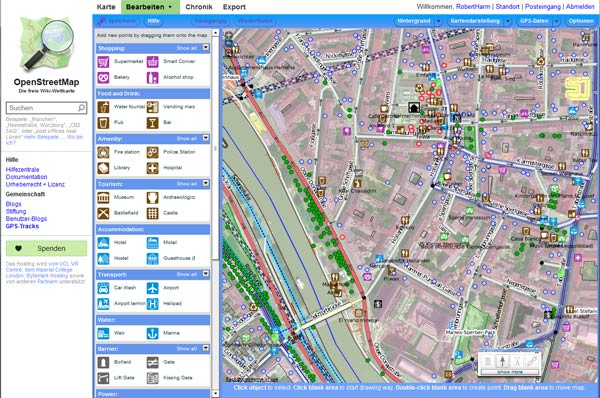The width and height of the screenshot is (600, 398).
Task: Switch to the Chronik tab
Action: coord(199,7)
